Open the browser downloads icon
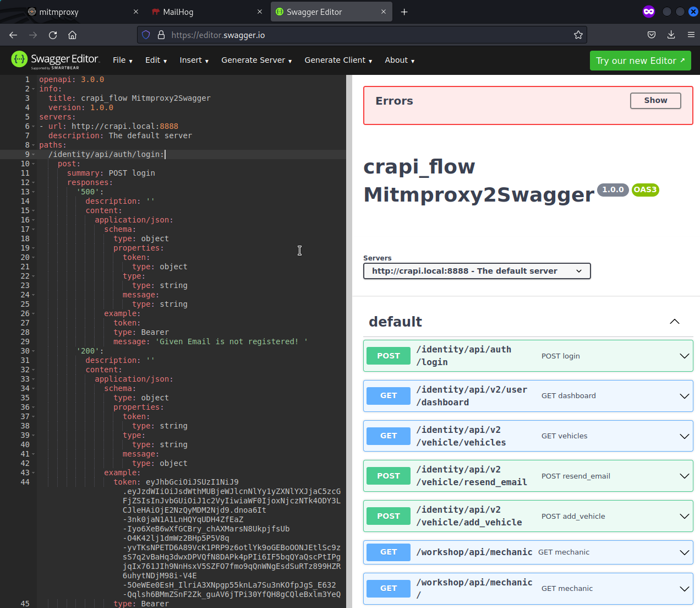This screenshot has width=700, height=608. point(671,35)
